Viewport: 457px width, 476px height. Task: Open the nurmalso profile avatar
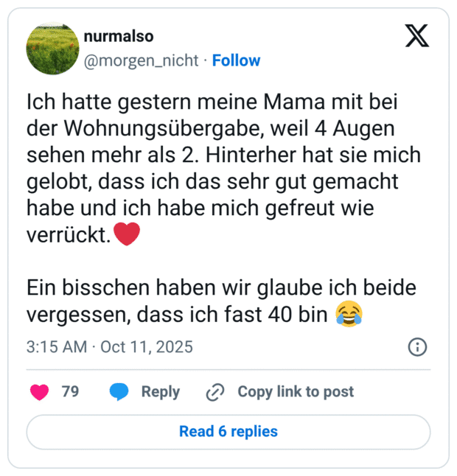[x=52, y=48]
